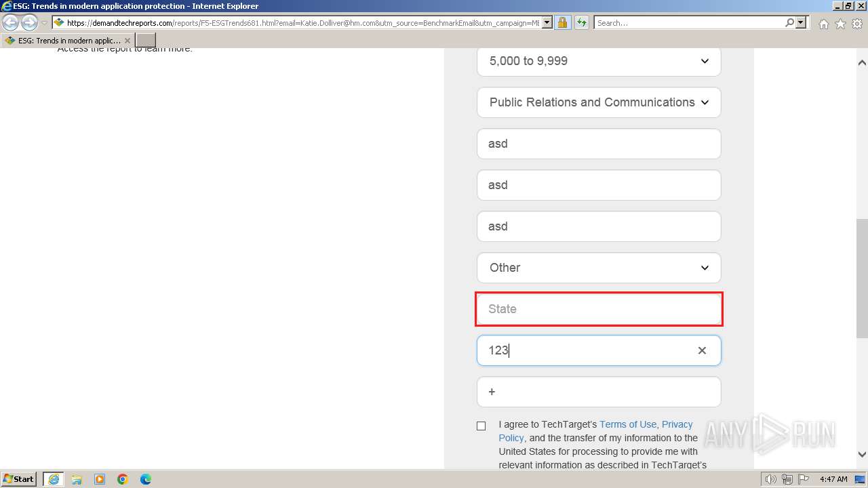Open the Tools gear icon
The height and width of the screenshot is (488, 868).
pyautogui.click(x=857, y=24)
